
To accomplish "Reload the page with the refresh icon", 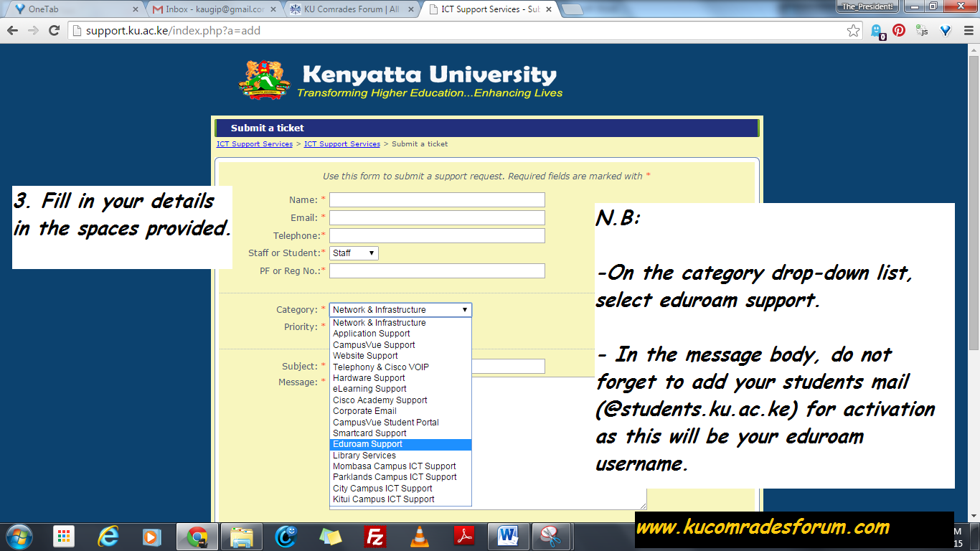I will point(54,31).
